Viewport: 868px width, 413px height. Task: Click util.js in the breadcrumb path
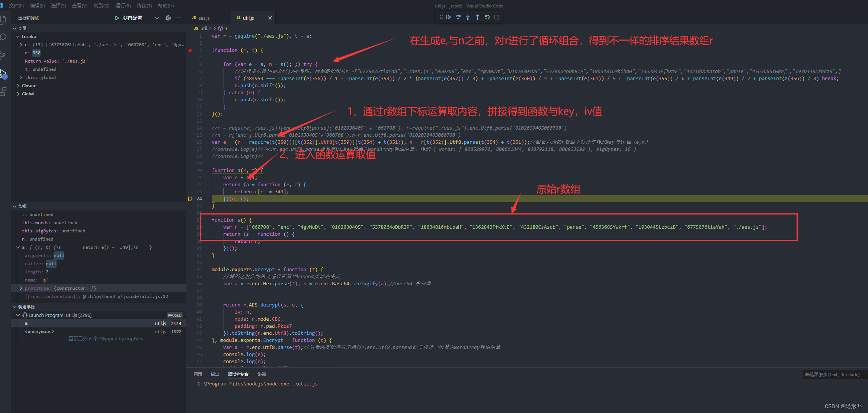pos(206,28)
